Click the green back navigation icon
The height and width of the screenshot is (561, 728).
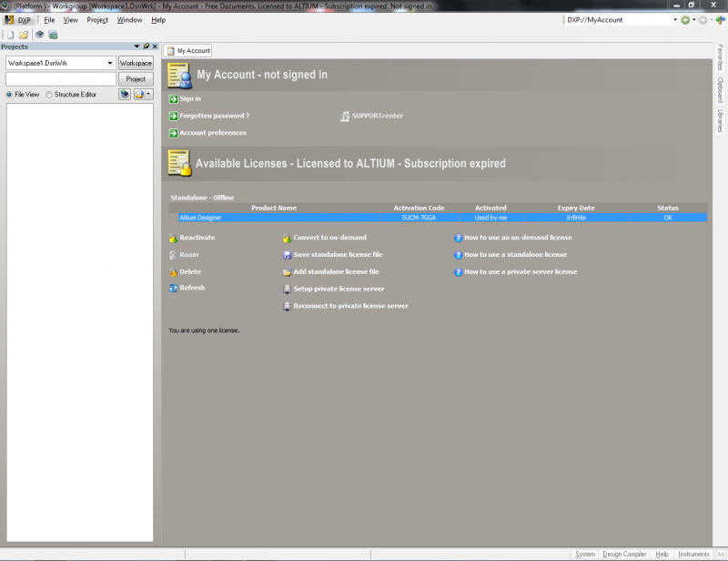coord(685,20)
